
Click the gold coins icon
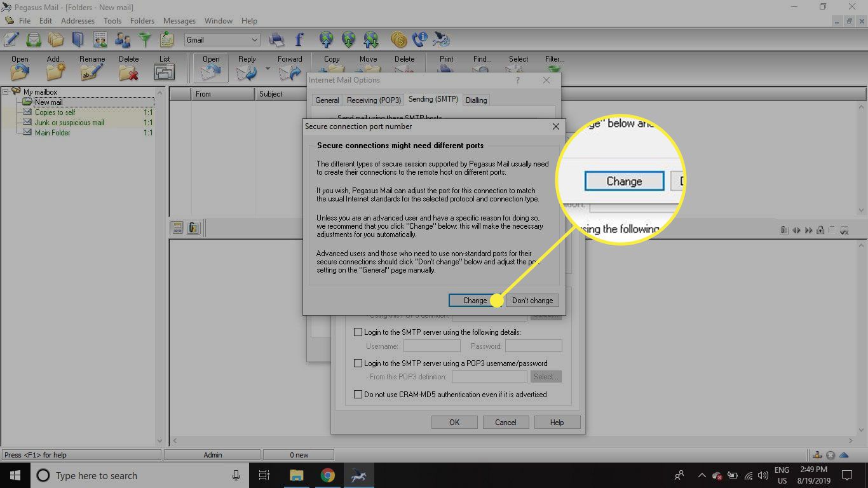coord(398,39)
